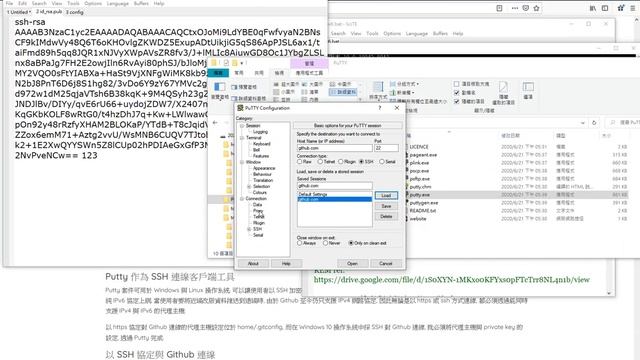The width and height of the screenshot is (640, 360).
Task: Open the Rlogin category in PuTTY tree
Action: point(259,223)
